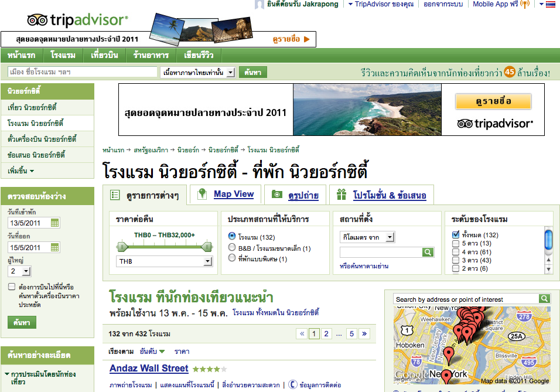Click the city or hotel name search field

81,72
